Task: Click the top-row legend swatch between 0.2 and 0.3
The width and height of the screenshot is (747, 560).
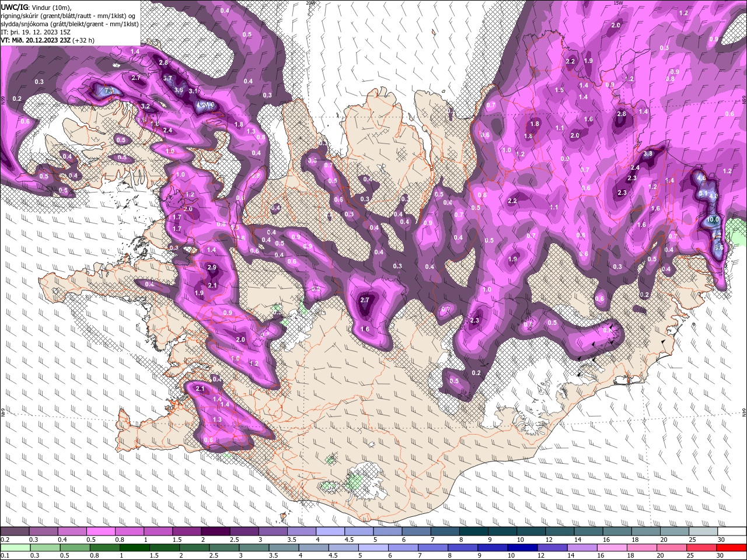Action: coord(15,531)
